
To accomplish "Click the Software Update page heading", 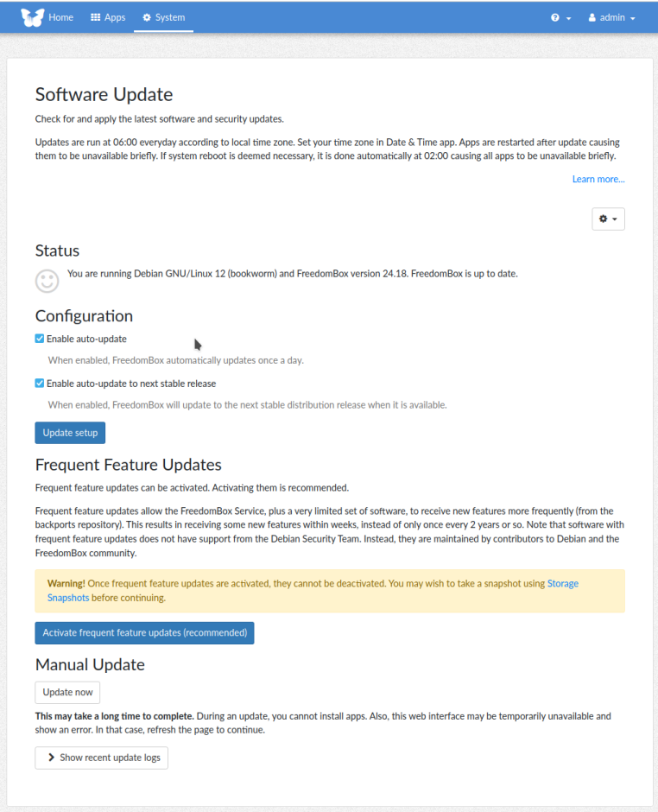I will (104, 95).
